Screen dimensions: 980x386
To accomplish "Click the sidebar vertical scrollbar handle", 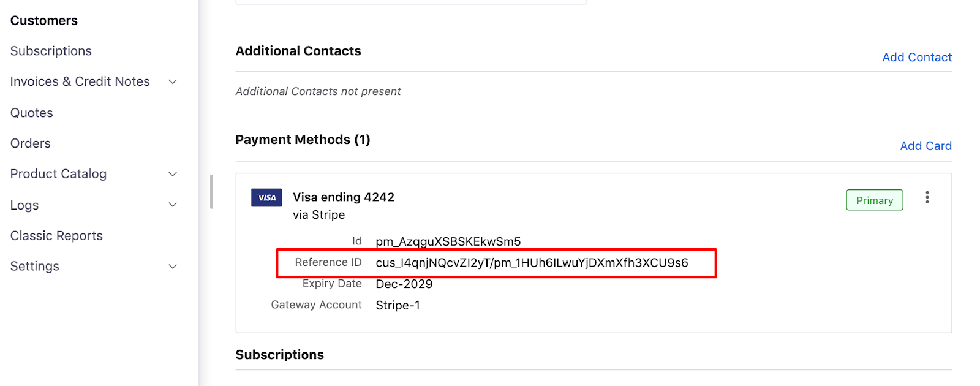I will [211, 192].
